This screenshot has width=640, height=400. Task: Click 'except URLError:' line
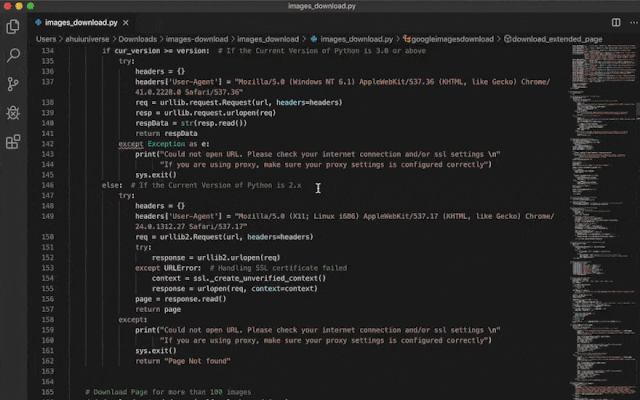(x=168, y=268)
